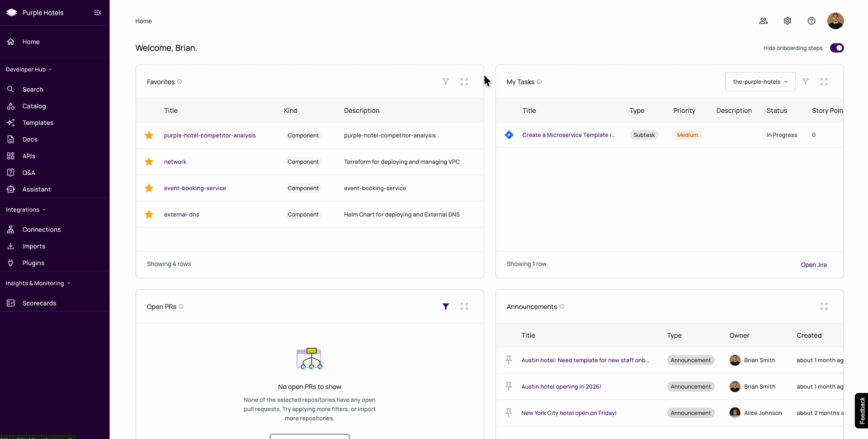Expand the Announcements panel fullscreen
Viewport: 868px width, 439px height.
click(824, 307)
